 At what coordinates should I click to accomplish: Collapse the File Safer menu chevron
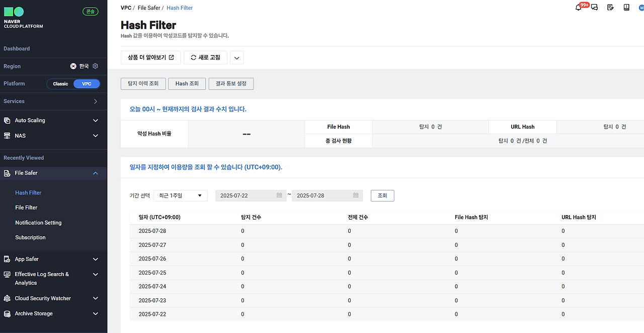click(x=96, y=173)
